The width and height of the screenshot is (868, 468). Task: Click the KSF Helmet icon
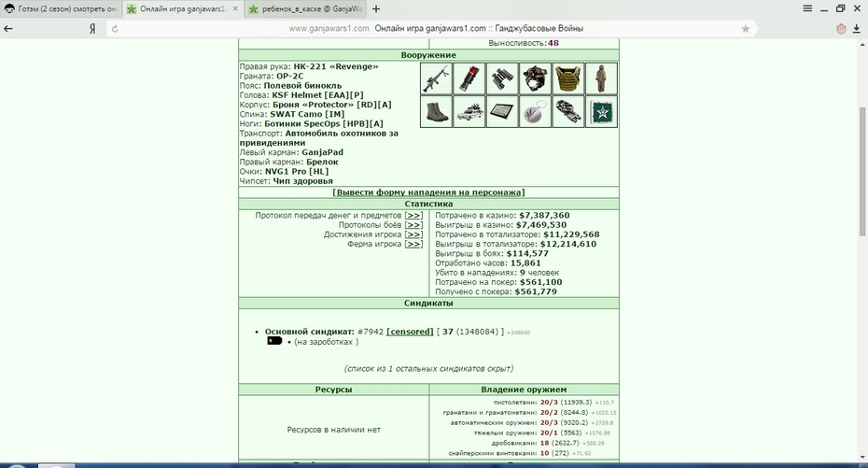click(x=536, y=78)
